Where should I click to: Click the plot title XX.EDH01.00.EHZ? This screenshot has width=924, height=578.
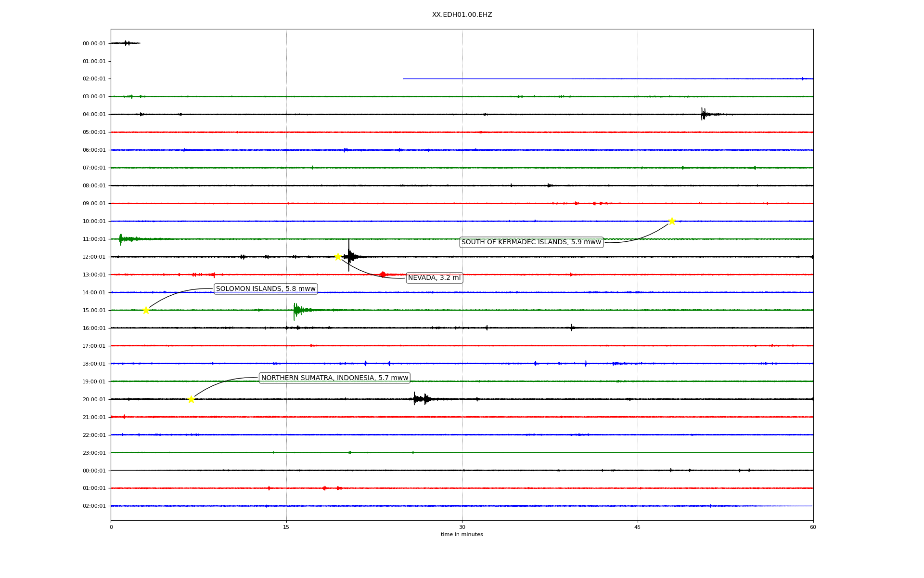pyautogui.click(x=462, y=15)
